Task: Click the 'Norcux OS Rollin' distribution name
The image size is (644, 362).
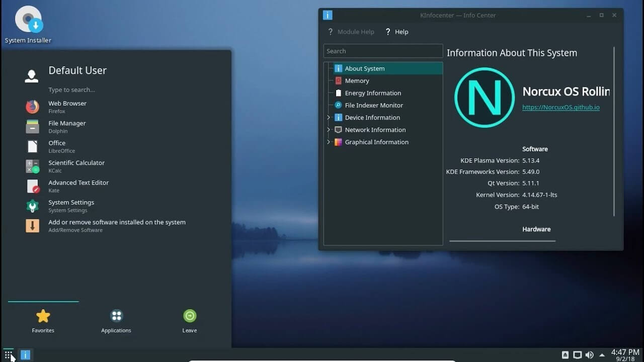Action: coord(566,92)
